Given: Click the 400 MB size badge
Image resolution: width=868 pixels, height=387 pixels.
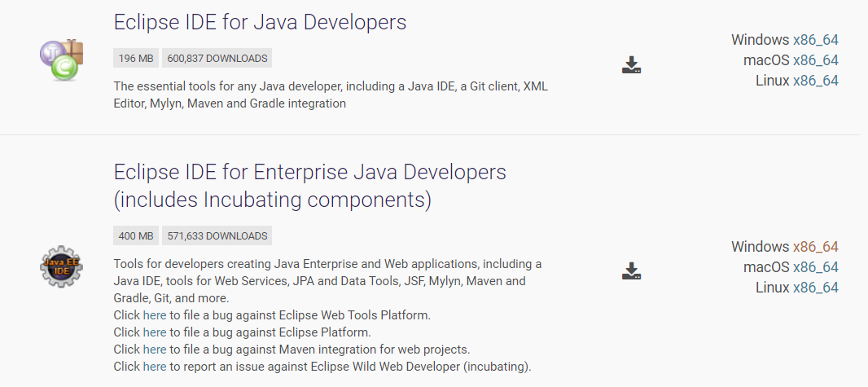Looking at the screenshot, I should [x=136, y=235].
